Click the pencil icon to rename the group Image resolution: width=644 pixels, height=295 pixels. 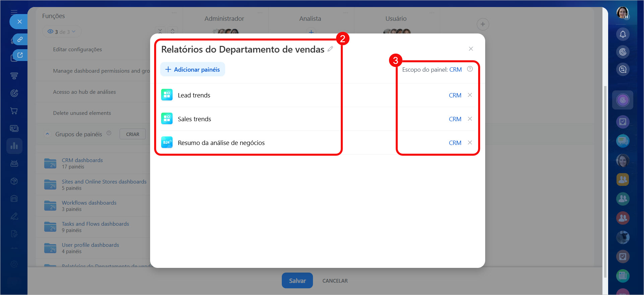pyautogui.click(x=330, y=49)
